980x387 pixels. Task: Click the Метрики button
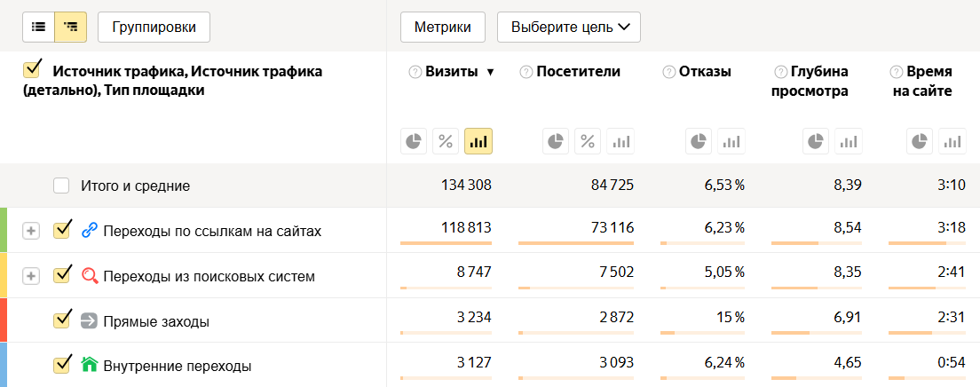(x=443, y=27)
